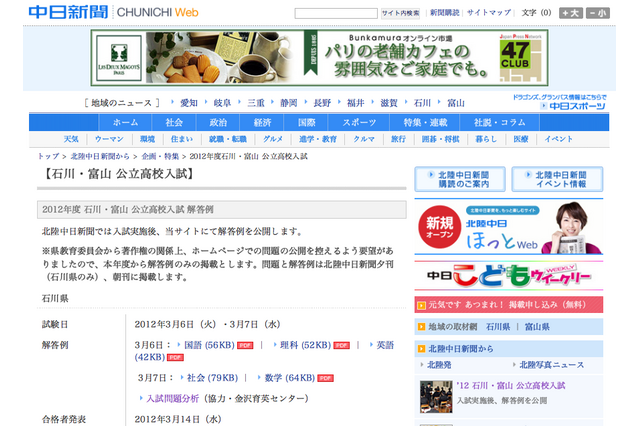Screen dimensions: 640x426
Task: Click the 企画・特集 breadcrumb link
Action: point(160,156)
